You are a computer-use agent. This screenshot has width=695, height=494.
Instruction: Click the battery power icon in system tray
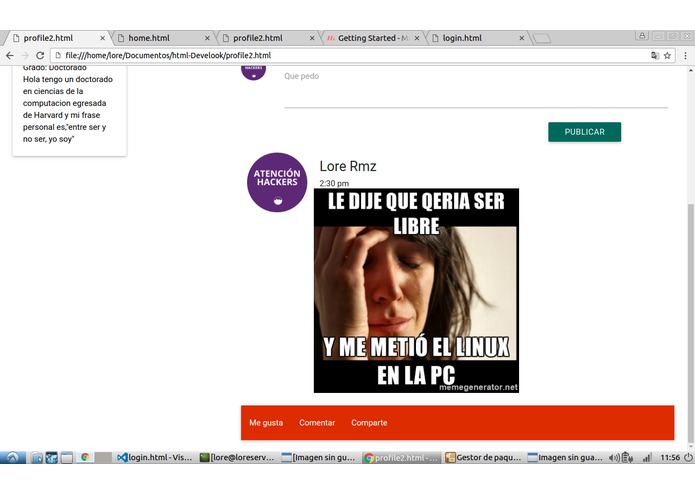[627, 457]
